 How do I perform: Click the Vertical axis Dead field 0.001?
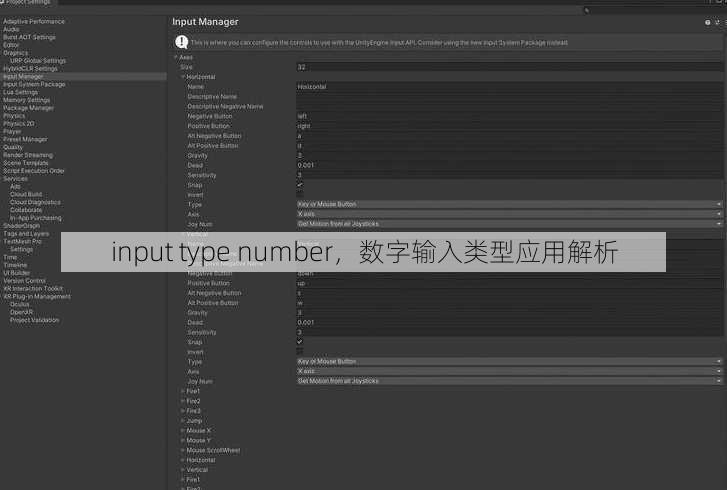[510, 323]
